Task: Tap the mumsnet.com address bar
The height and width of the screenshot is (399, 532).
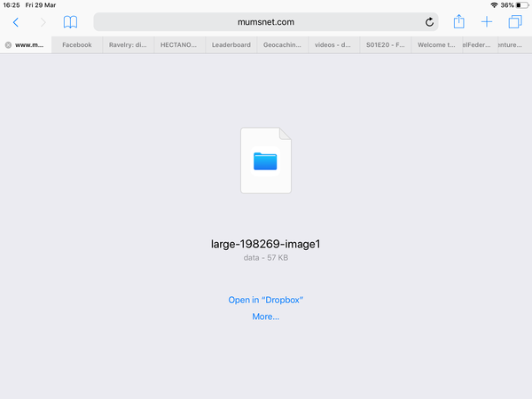Action: (266, 22)
